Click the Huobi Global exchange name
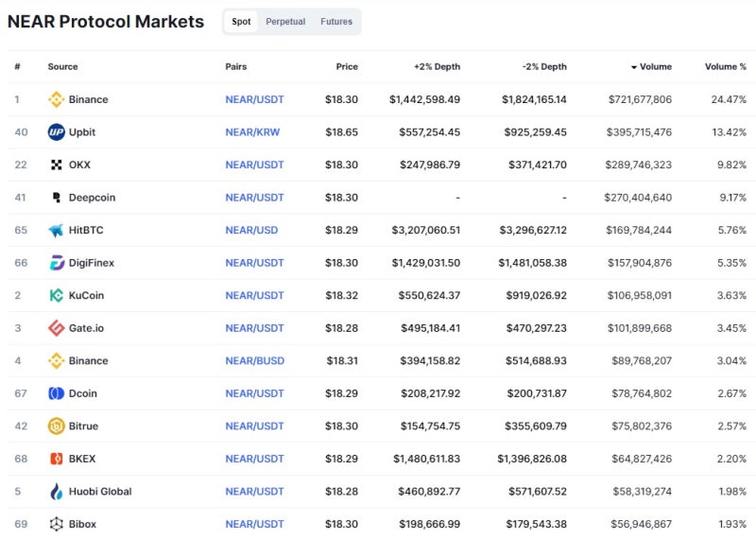The height and width of the screenshot is (540, 756). [100, 492]
